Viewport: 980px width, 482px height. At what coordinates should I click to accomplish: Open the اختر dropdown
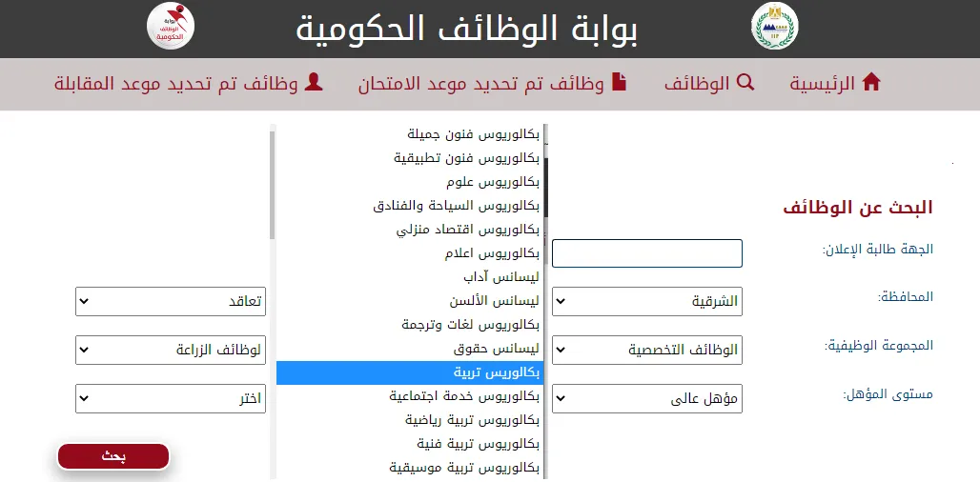click(x=170, y=398)
